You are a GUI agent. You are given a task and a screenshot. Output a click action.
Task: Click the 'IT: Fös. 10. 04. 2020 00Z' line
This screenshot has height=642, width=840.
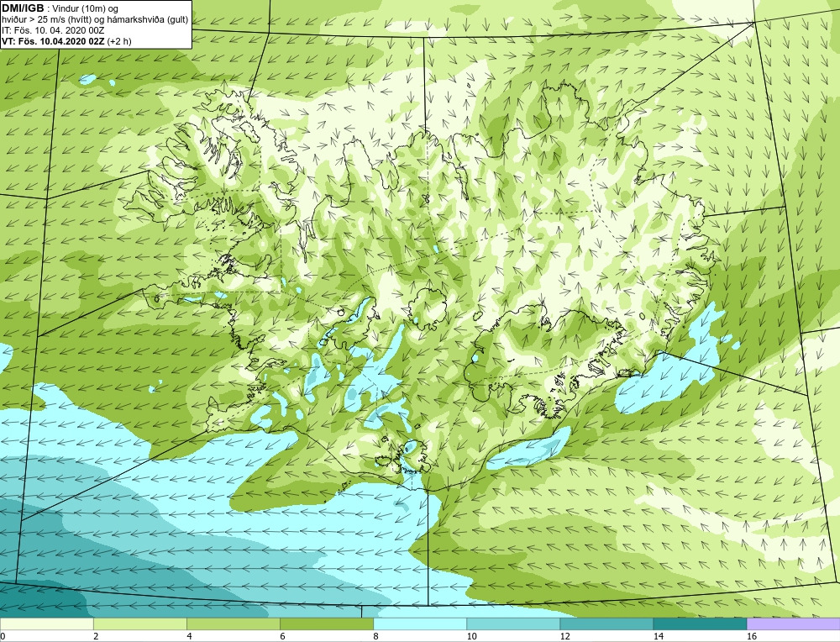pyautogui.click(x=53, y=30)
